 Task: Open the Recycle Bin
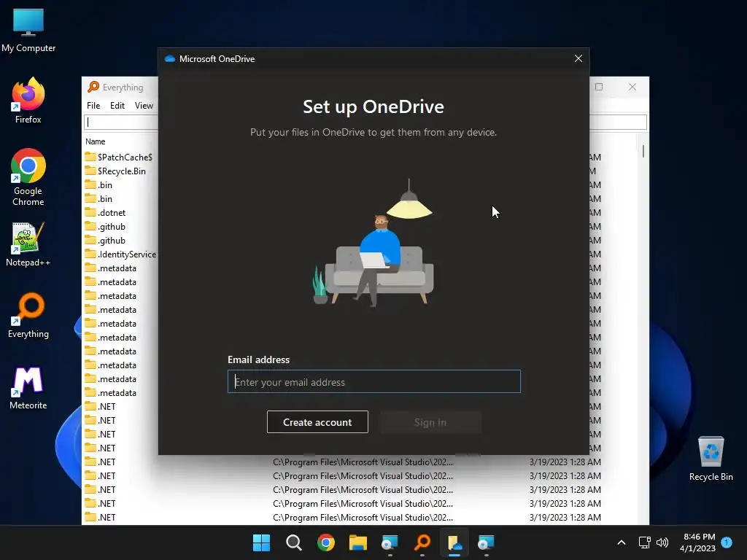(x=711, y=459)
